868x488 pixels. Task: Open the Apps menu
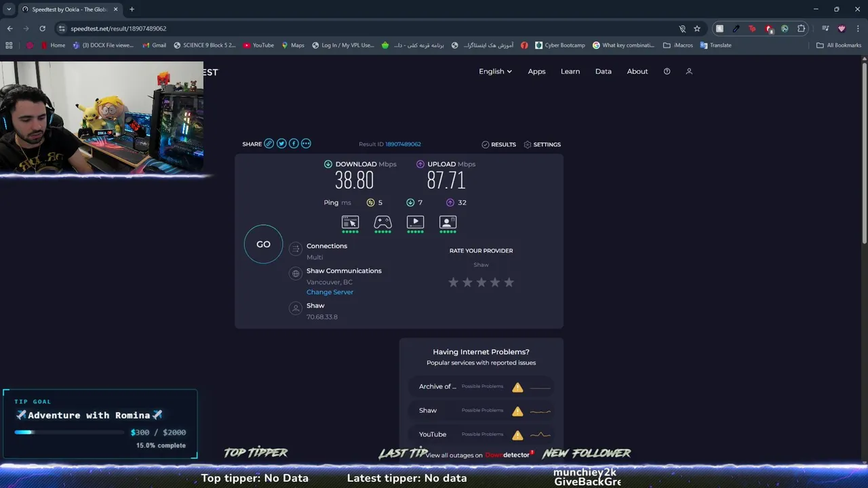(536, 71)
